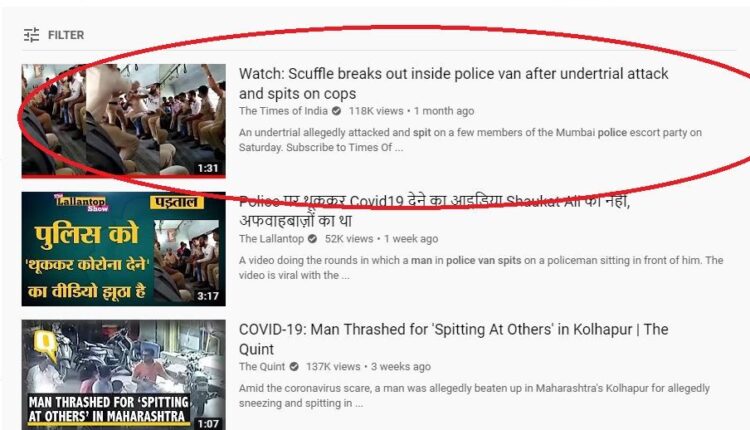Open the Lallantop Show video thumbnail

(x=123, y=249)
